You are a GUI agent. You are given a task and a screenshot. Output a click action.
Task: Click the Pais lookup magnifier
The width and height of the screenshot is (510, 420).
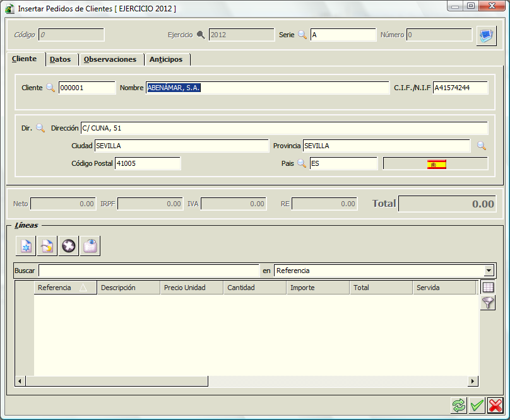(302, 163)
